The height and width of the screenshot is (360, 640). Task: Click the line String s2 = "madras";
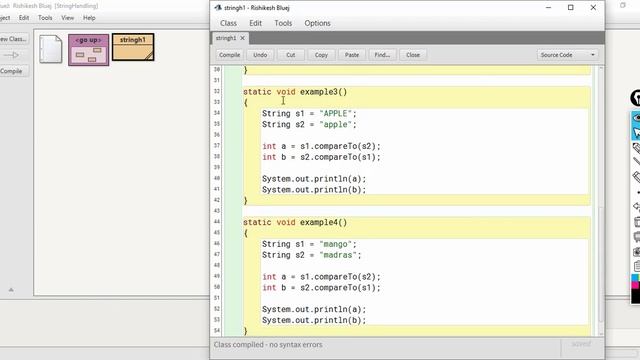[x=311, y=255]
